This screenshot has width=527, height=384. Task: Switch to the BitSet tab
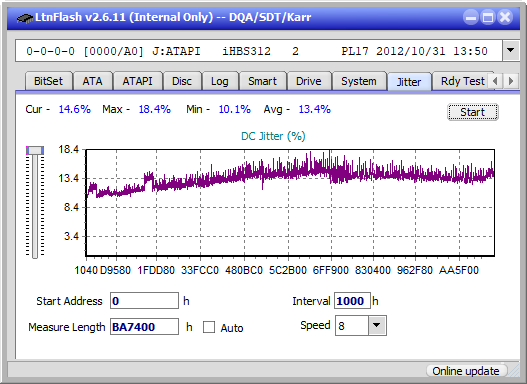pos(48,81)
